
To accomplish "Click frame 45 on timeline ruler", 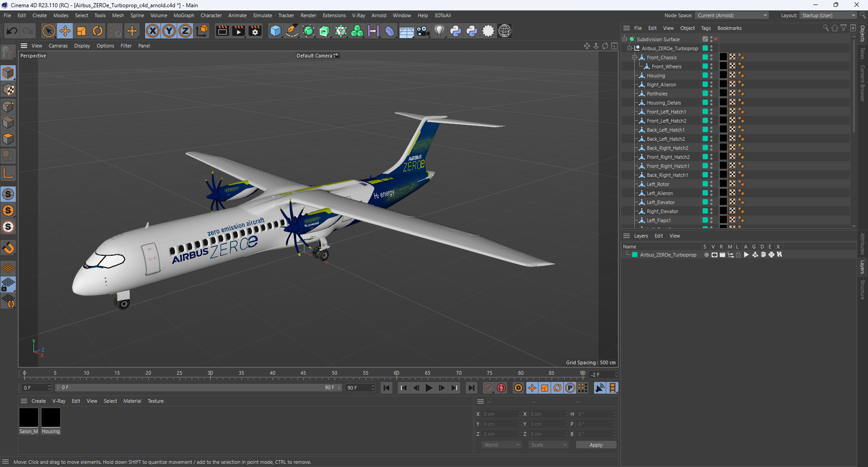I will pyautogui.click(x=303, y=373).
